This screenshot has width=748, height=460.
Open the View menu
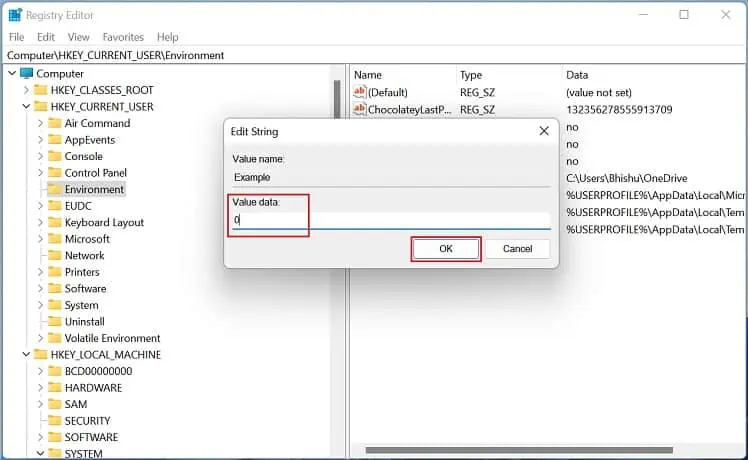[x=78, y=37]
